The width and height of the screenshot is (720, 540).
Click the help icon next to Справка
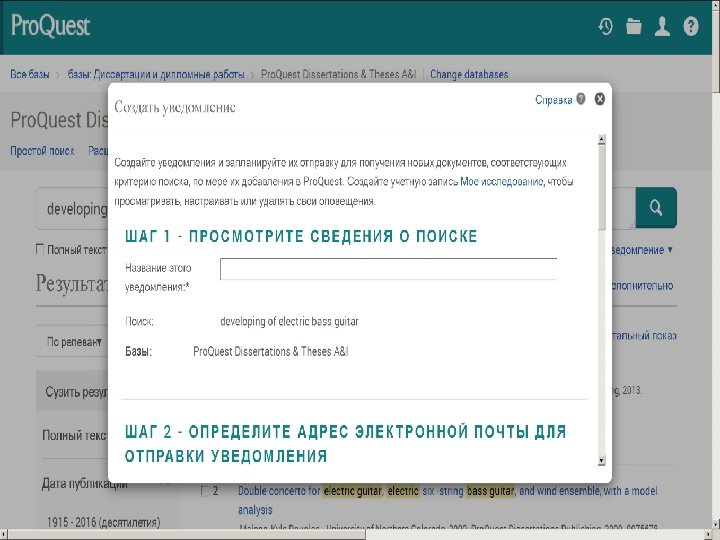coord(581,99)
